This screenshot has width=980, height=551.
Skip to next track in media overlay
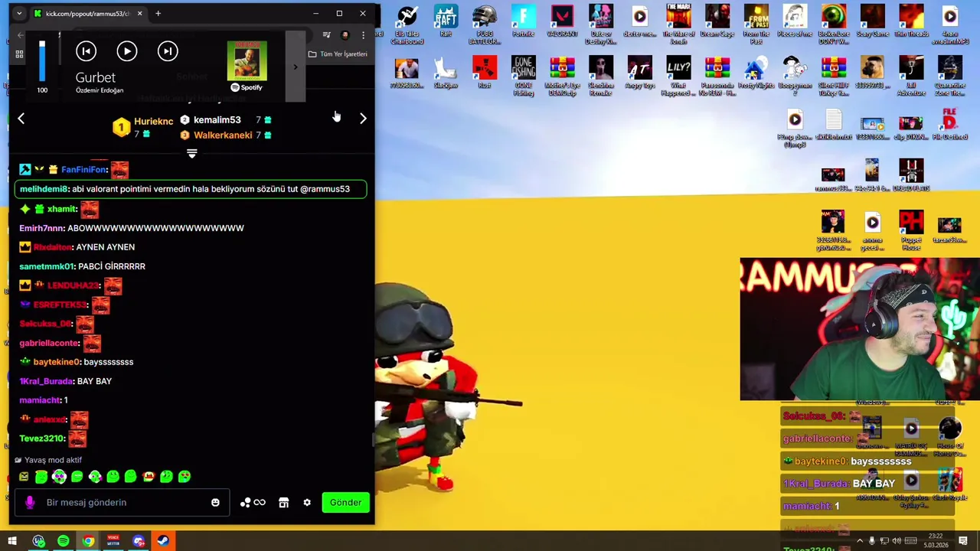tap(168, 51)
